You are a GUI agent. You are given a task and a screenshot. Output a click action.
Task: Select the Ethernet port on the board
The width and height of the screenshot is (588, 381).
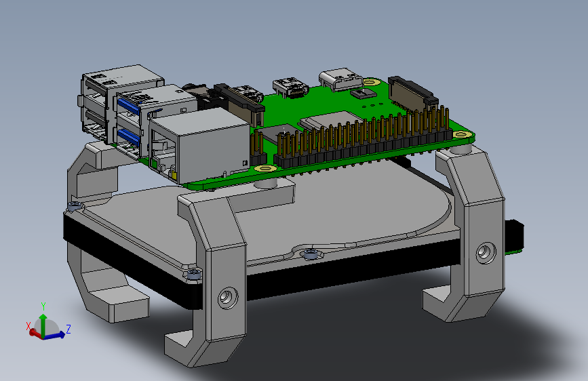click(x=199, y=146)
